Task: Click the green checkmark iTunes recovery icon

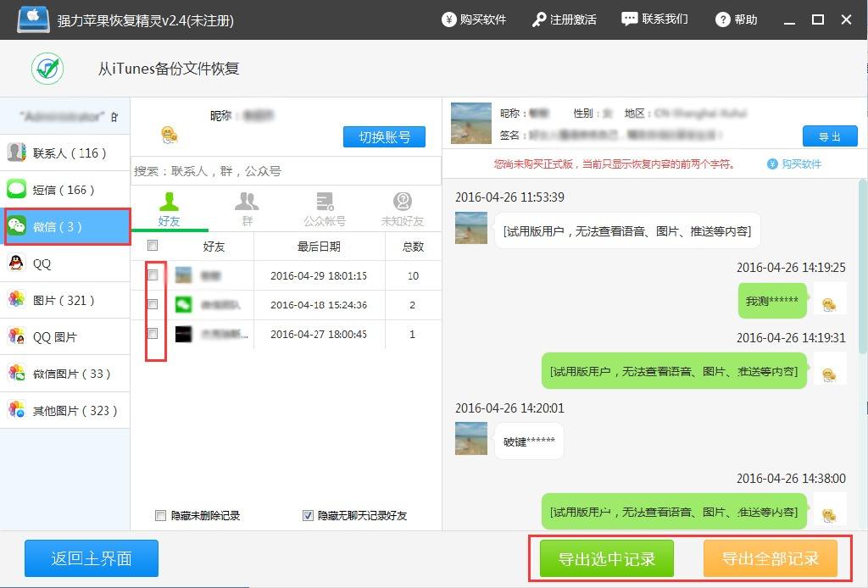Action: click(x=47, y=69)
